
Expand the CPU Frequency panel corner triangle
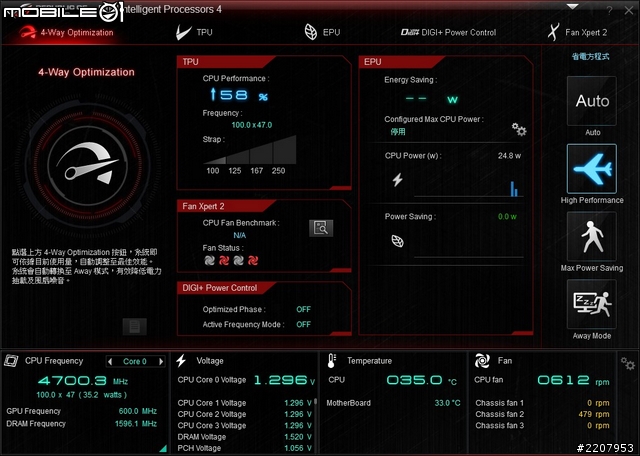(x=163, y=448)
